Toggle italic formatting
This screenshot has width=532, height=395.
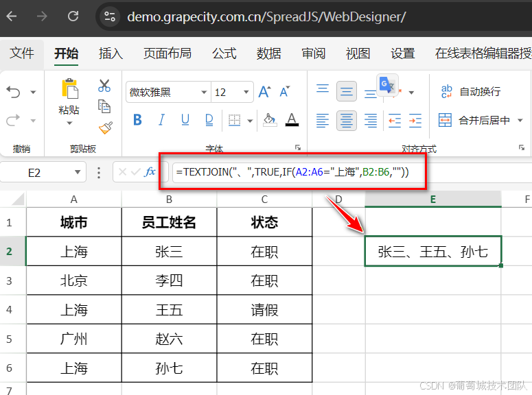(161, 120)
